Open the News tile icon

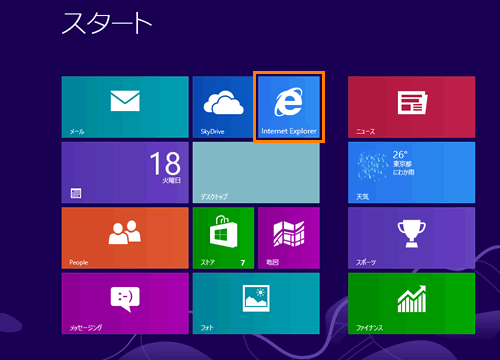(412, 102)
